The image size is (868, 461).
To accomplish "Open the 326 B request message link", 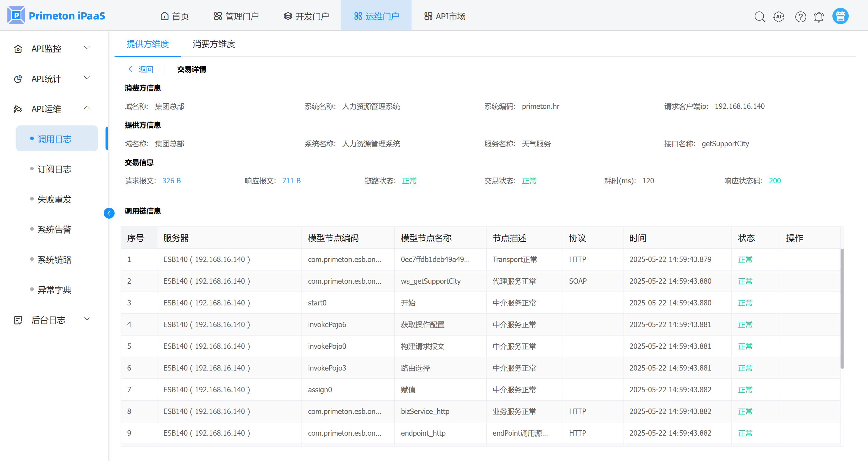I will click(172, 181).
